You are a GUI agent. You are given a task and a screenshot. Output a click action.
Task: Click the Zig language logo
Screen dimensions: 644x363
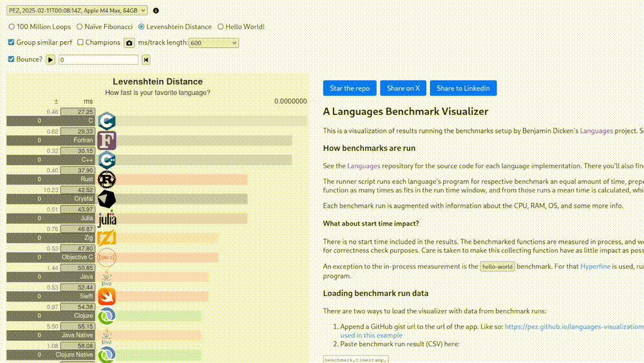click(x=106, y=238)
